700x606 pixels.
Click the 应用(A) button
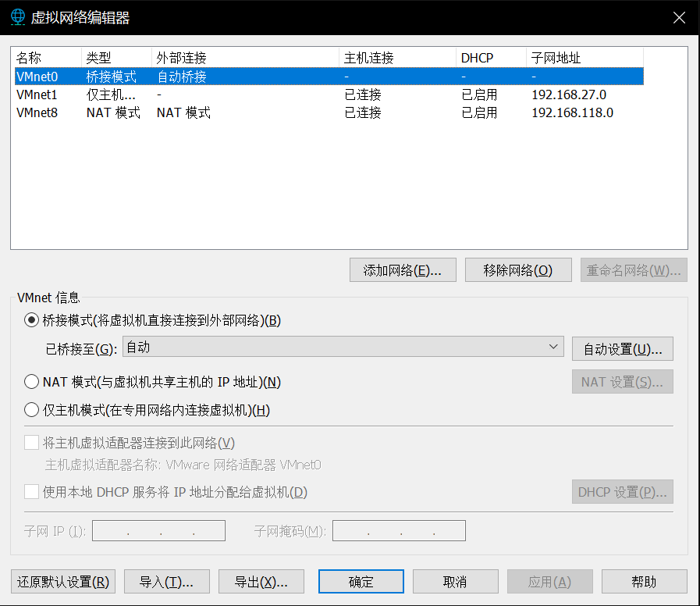coord(549,582)
